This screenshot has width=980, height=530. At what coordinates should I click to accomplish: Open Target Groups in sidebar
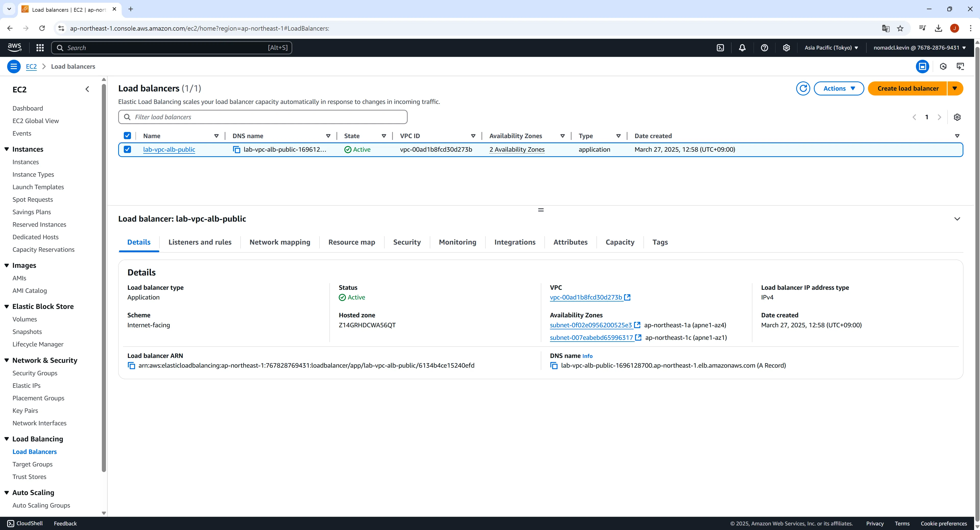tap(32, 464)
